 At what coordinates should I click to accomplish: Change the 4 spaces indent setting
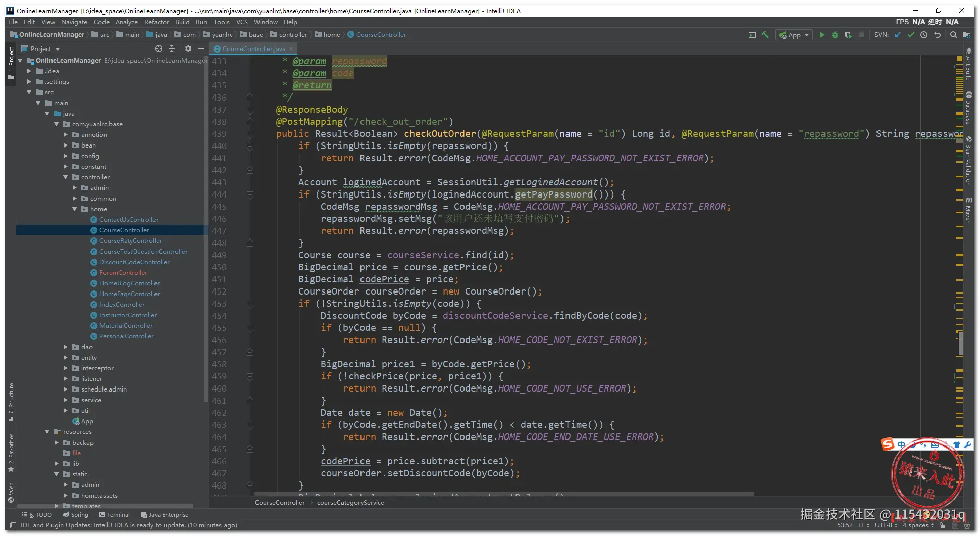[x=918, y=525]
